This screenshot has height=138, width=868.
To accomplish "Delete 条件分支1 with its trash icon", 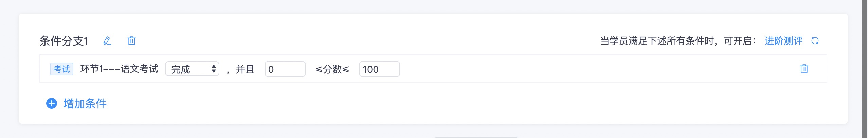I will [x=132, y=41].
